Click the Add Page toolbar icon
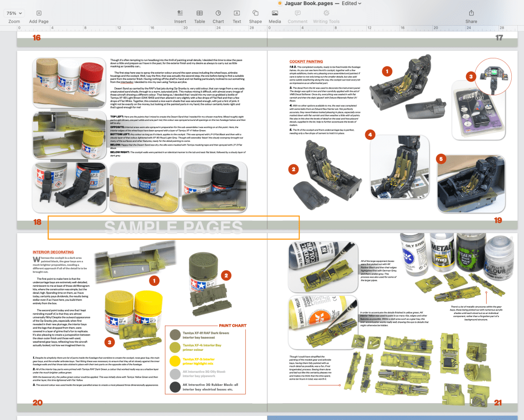The image size is (524, 420). 39,13
